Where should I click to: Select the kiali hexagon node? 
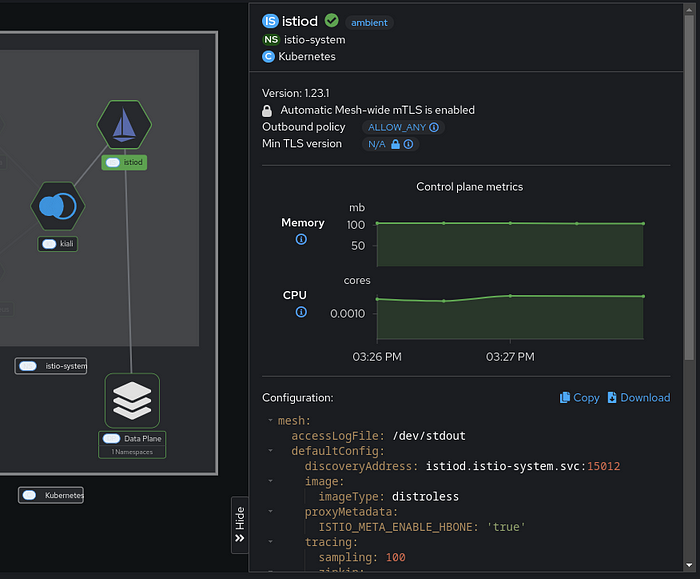pos(58,206)
